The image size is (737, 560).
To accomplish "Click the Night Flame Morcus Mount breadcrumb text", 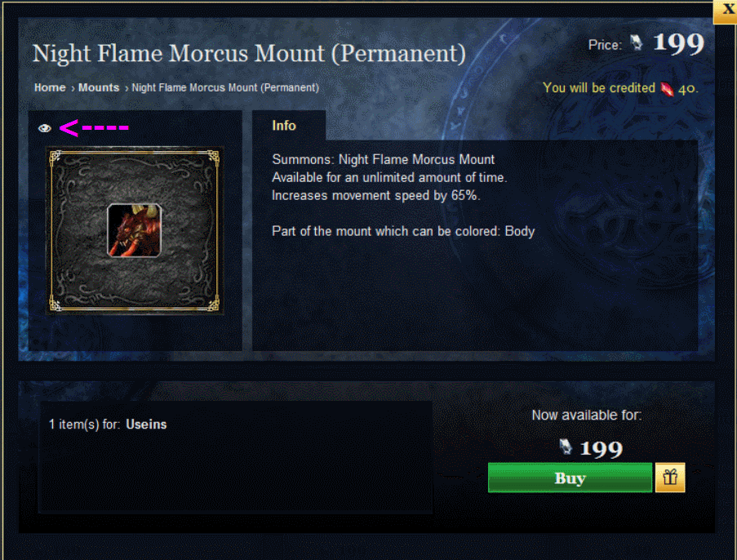I will point(225,87).
